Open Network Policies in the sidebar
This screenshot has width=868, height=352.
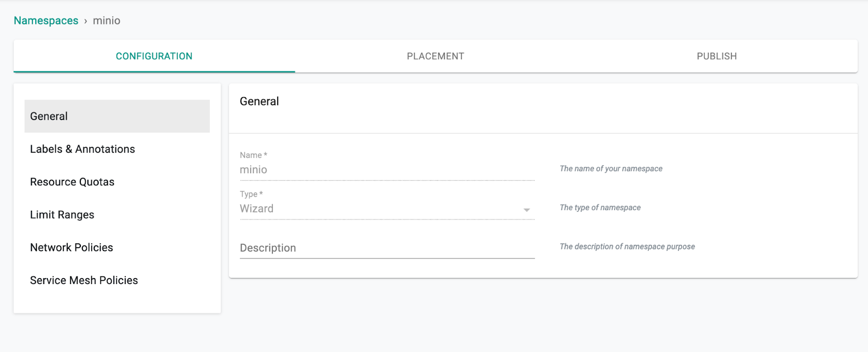pyautogui.click(x=72, y=248)
